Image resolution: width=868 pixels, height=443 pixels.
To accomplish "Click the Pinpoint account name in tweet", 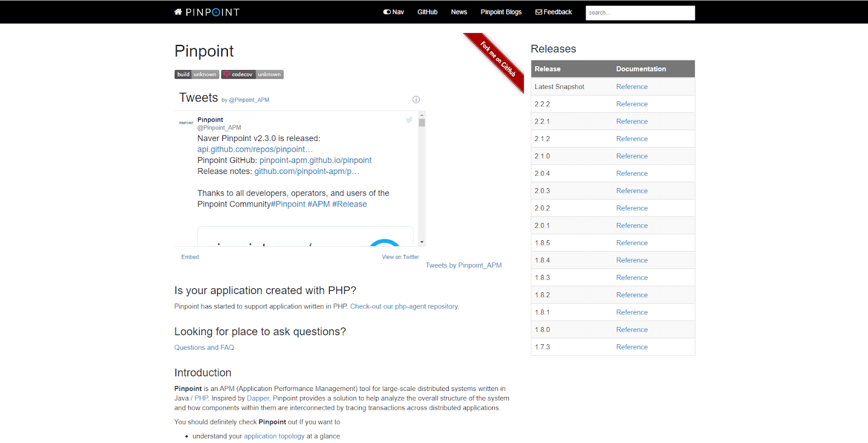I will [210, 120].
